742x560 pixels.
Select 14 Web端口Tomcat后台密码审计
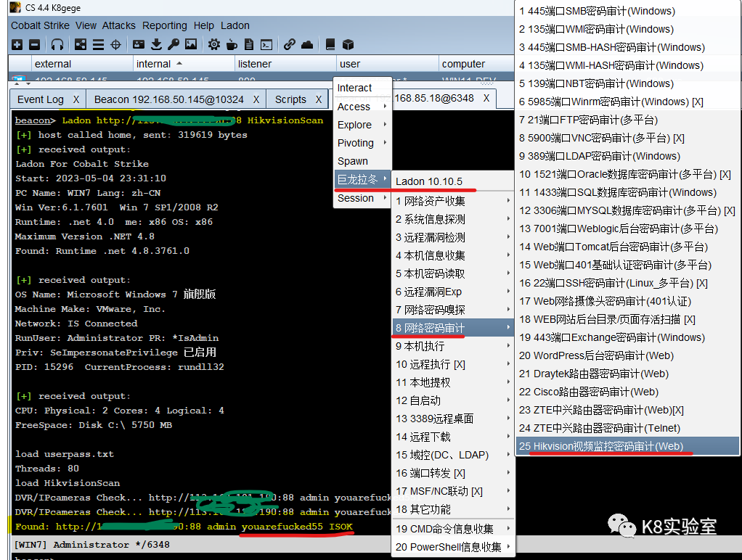pos(627,247)
